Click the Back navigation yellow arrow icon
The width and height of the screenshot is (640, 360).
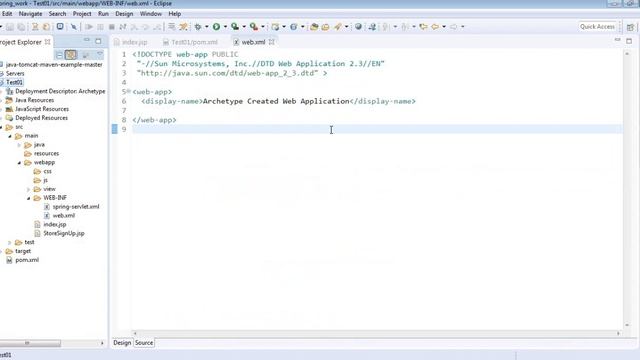(x=435, y=27)
